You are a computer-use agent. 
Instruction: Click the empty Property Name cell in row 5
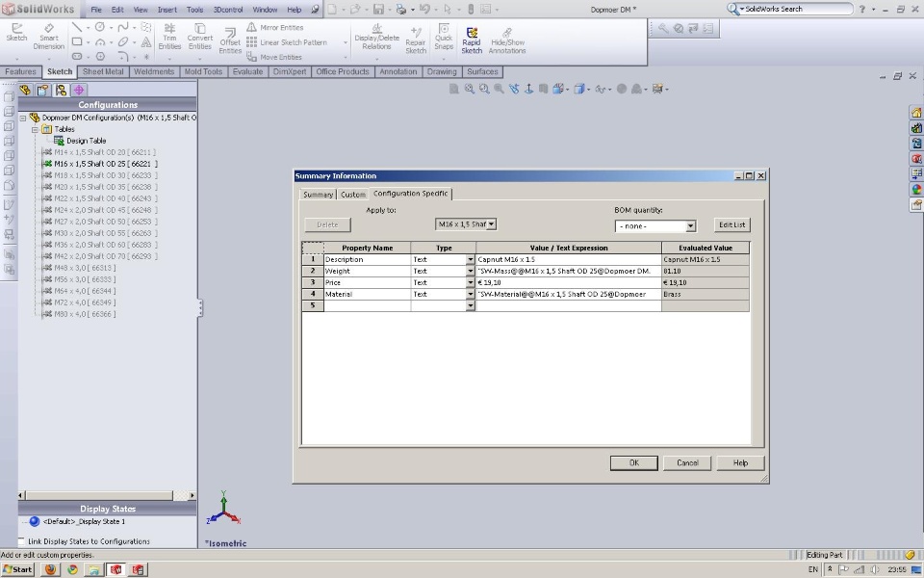(367, 305)
